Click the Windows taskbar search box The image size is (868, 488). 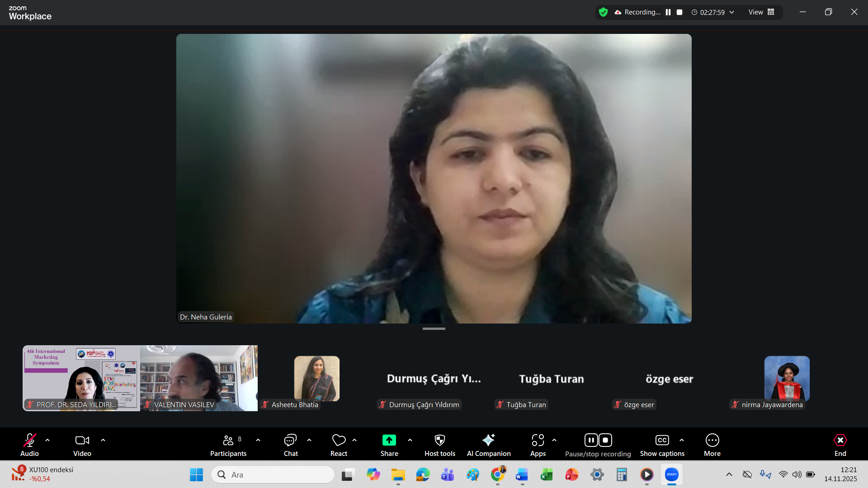(273, 474)
